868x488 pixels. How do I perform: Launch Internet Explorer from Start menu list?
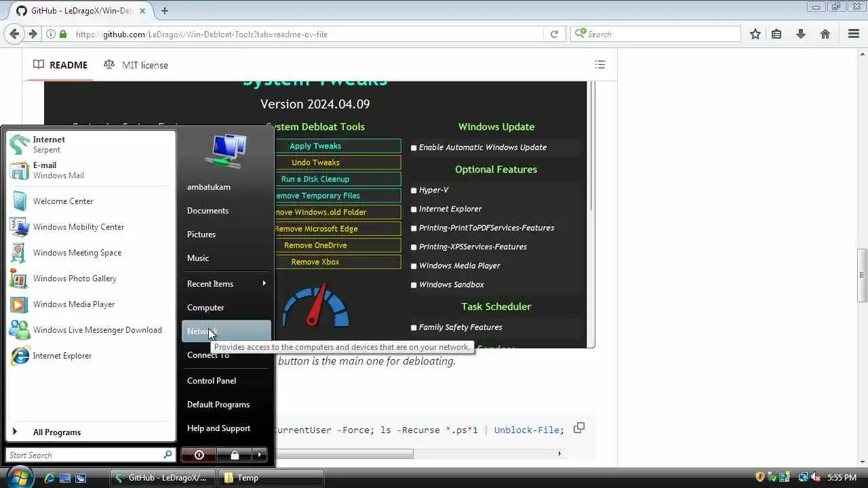tap(90, 356)
